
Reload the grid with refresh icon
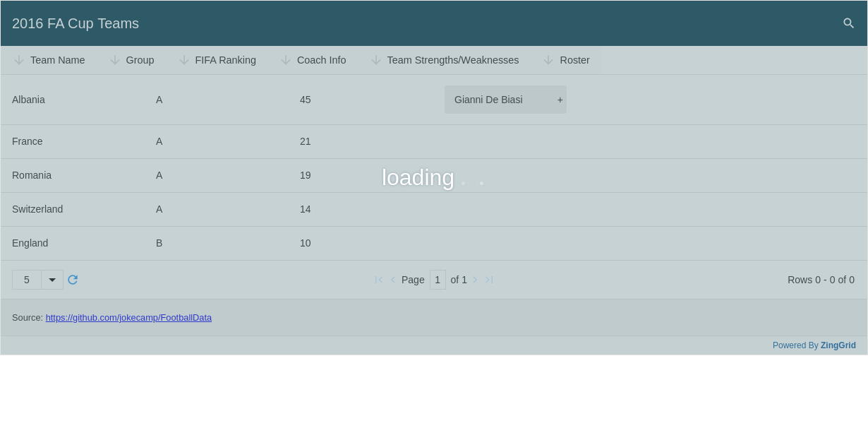73,280
